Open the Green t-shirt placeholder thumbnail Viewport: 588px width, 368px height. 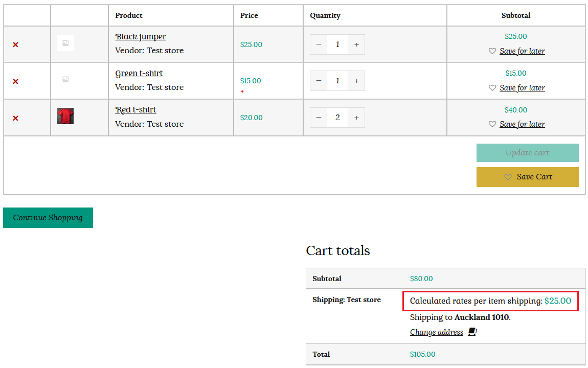(x=65, y=79)
